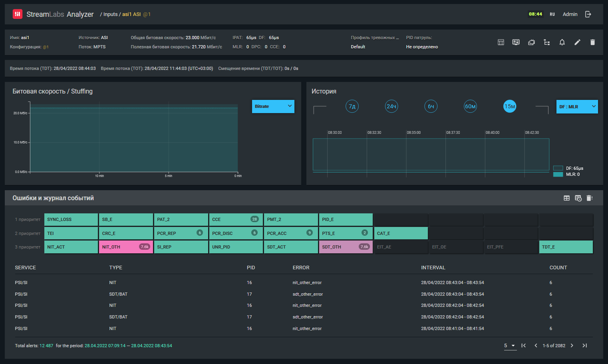Click the clear event log trash icon

coord(589,198)
